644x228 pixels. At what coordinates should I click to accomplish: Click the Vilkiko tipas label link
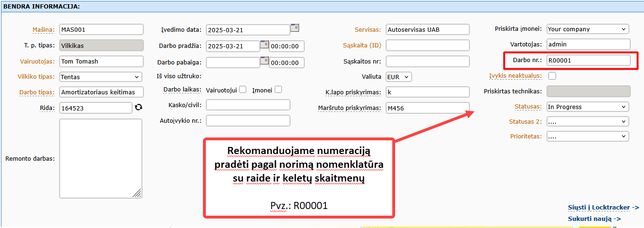click(36, 76)
